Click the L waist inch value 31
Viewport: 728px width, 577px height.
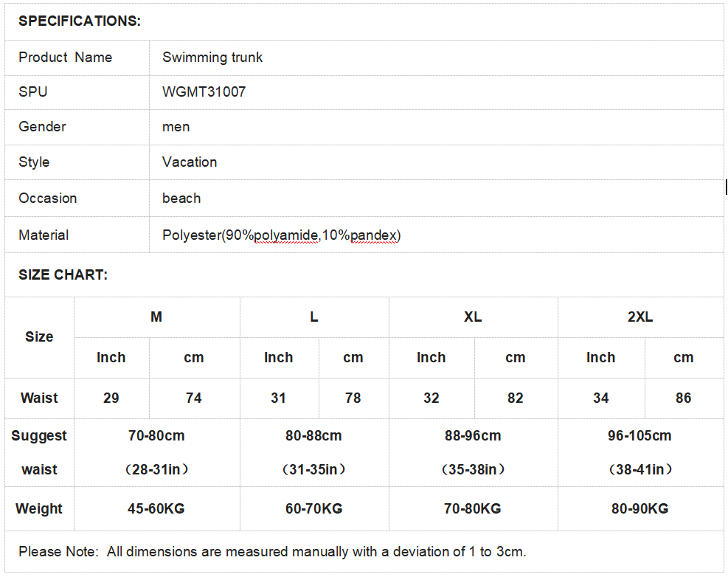click(278, 398)
